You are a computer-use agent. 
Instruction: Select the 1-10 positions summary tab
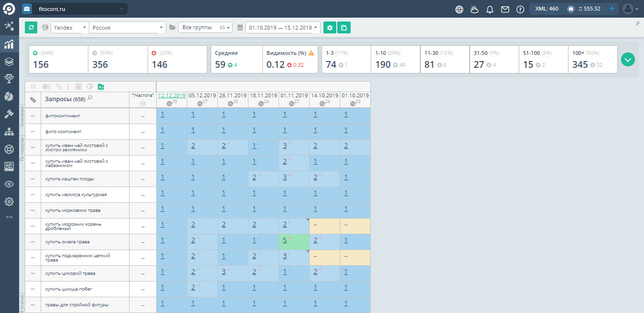click(395, 60)
